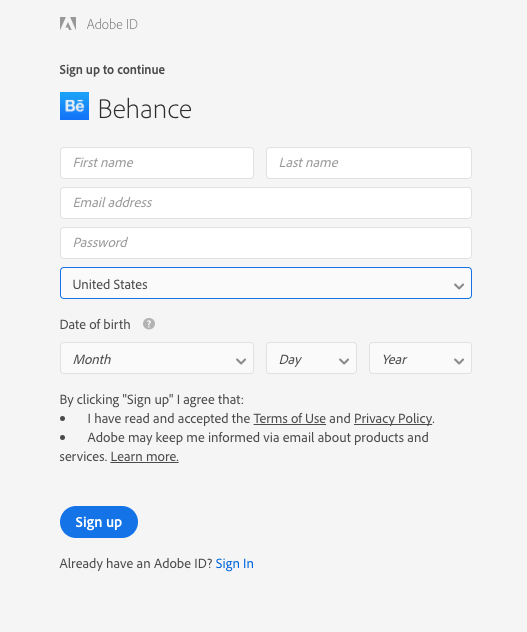Open the Terms of Use link
Screen dimensions: 527x632
pos(290,418)
